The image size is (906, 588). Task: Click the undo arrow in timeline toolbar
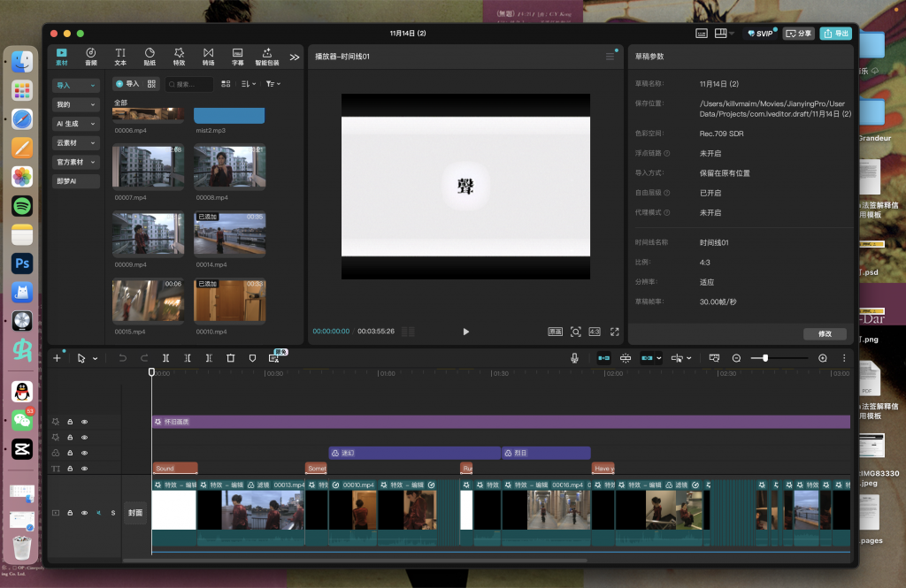pyautogui.click(x=123, y=358)
